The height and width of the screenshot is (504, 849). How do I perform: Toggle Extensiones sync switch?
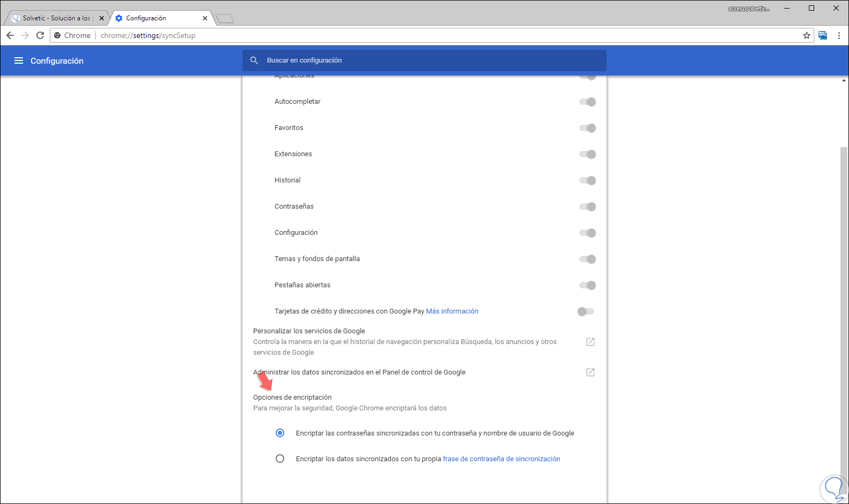(x=587, y=154)
